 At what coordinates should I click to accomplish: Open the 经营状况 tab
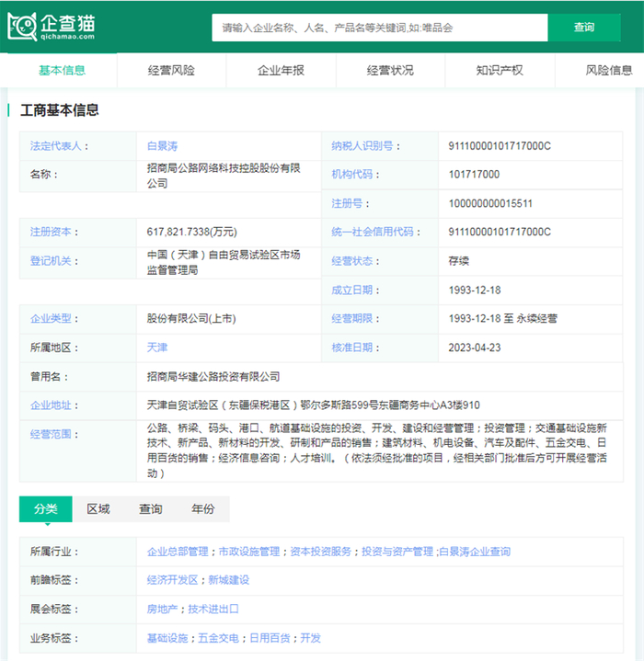tap(390, 70)
